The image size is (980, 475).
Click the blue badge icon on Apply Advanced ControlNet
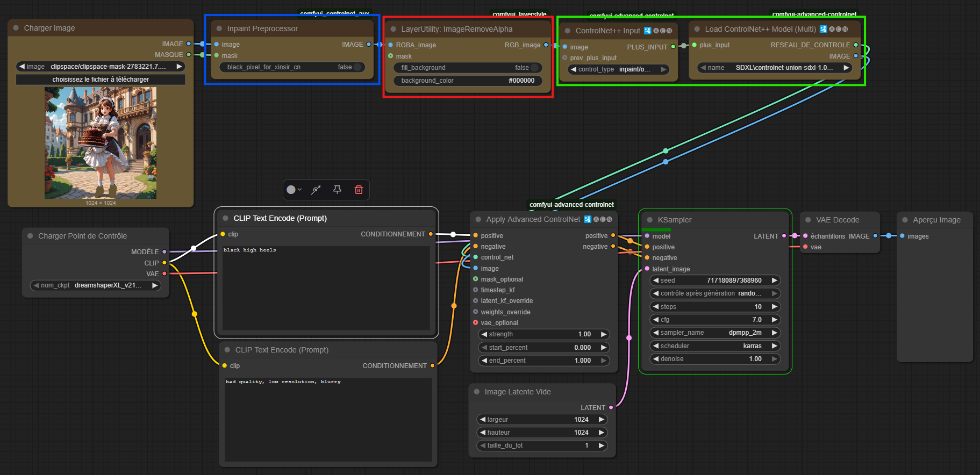pos(588,219)
